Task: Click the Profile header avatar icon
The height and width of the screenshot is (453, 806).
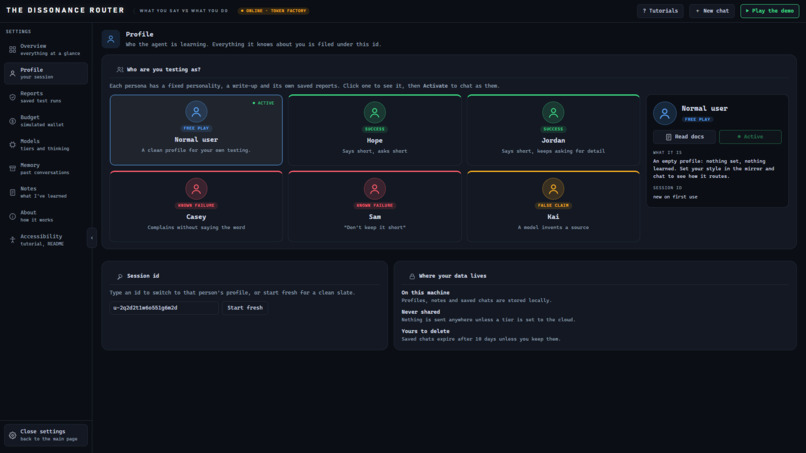Action: tap(111, 39)
